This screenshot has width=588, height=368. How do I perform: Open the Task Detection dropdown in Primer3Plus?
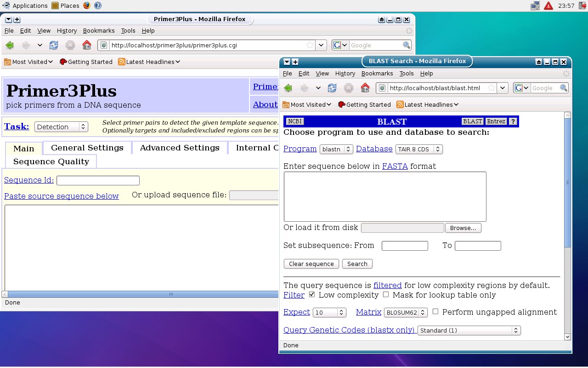tap(61, 126)
